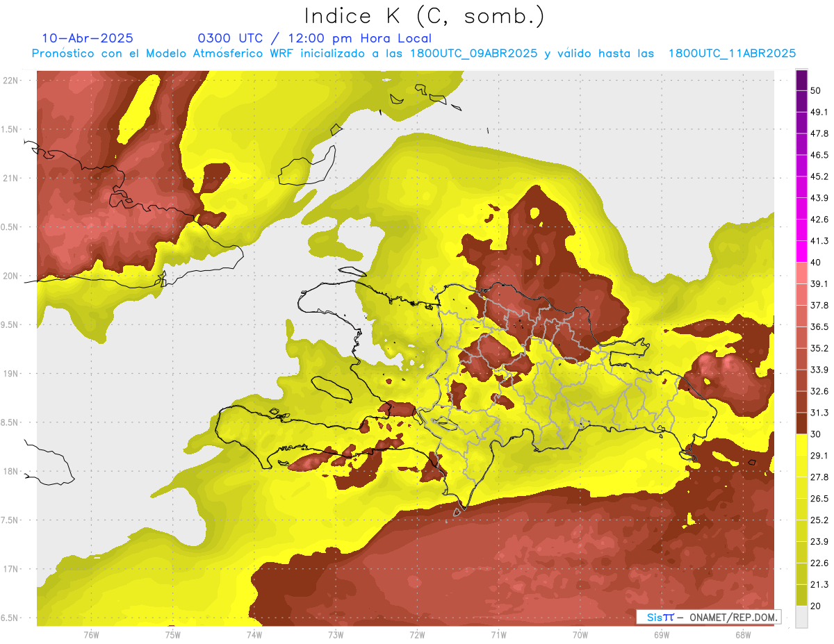Viewport: 834px width, 644px height.
Task: Pick the bright magenta swatch between 40 and 41.3
Action: coord(801,251)
